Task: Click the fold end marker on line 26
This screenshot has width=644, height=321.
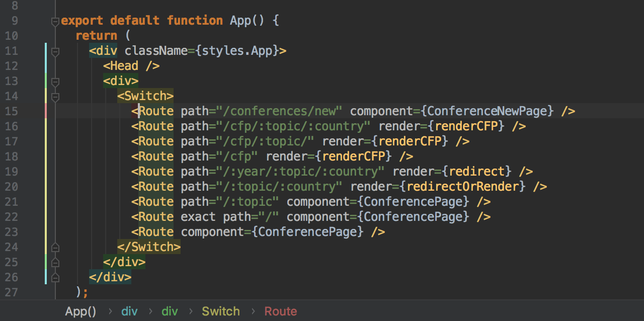Action: coord(55,277)
